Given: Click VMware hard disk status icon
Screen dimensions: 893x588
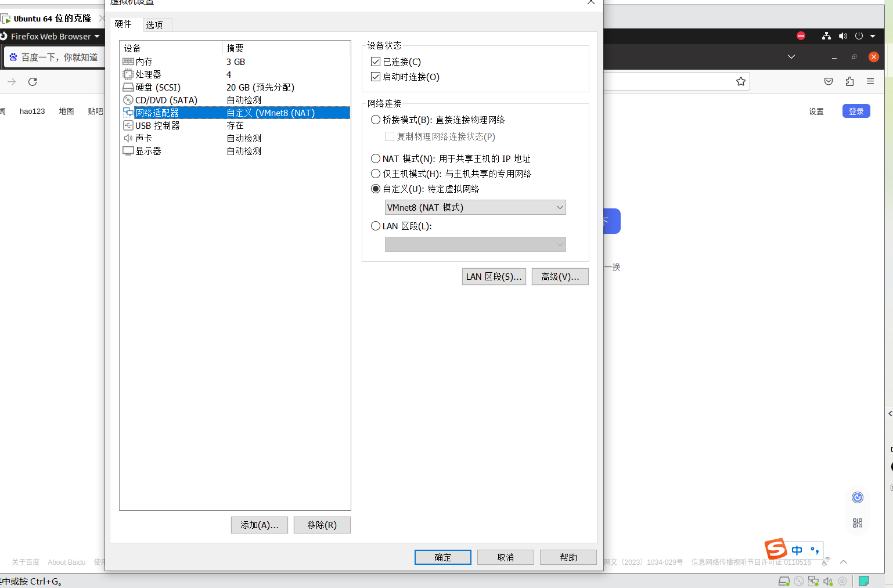Looking at the screenshot, I should (784, 581).
